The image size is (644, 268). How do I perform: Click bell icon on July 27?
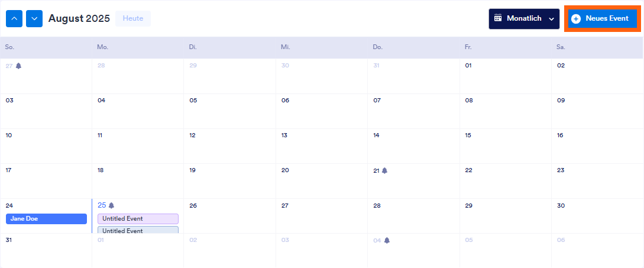point(18,66)
